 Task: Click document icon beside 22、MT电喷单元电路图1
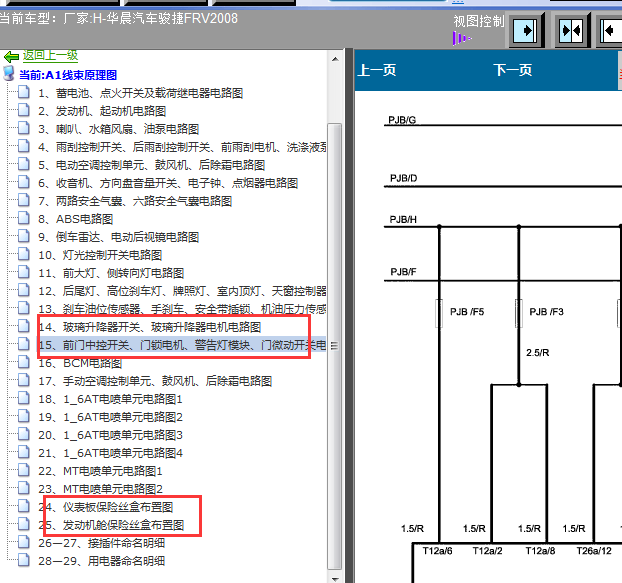coord(23,470)
